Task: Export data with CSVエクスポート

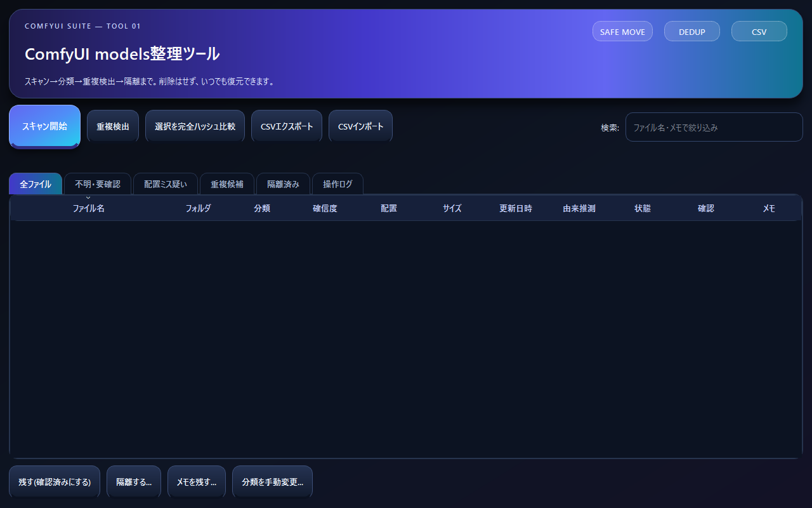Action: pos(287,126)
